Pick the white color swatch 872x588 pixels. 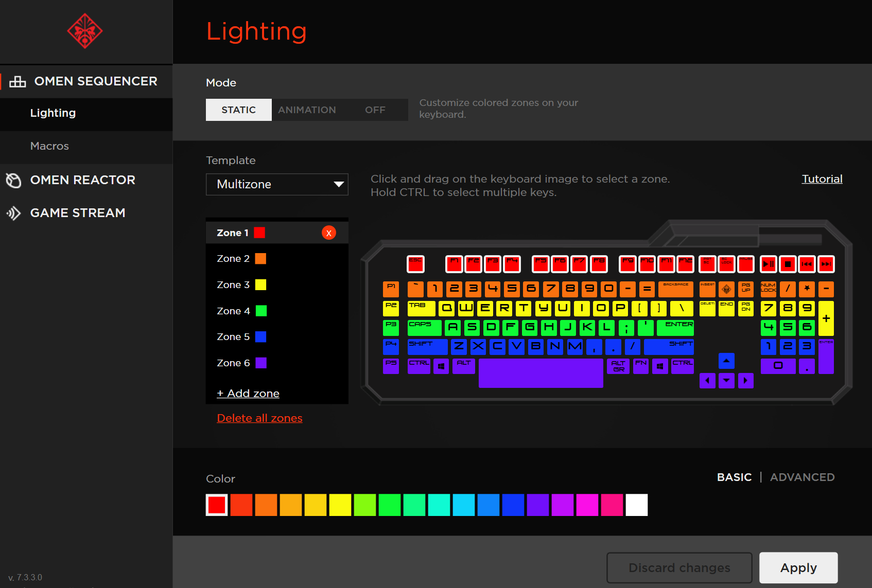click(637, 505)
